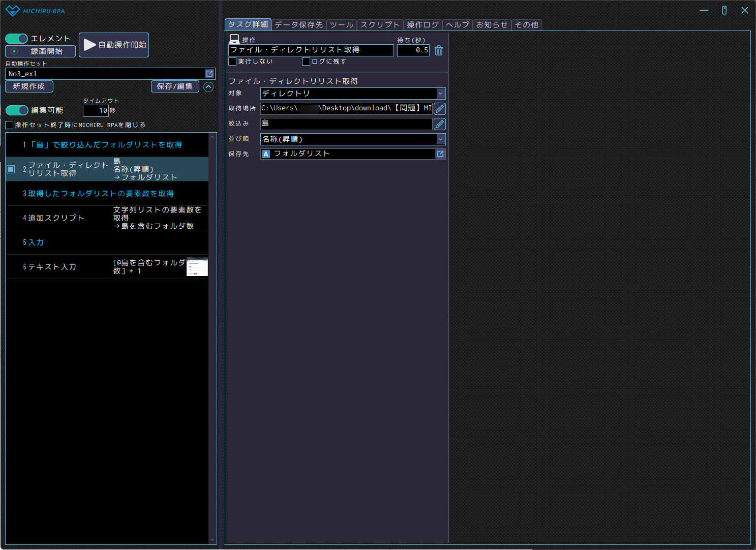Click the 新規作成 button
Viewport: 756px width, 550px height.
point(29,86)
